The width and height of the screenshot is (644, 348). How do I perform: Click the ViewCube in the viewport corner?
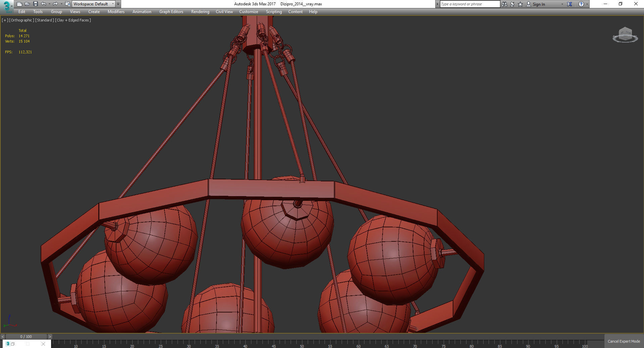625,35
